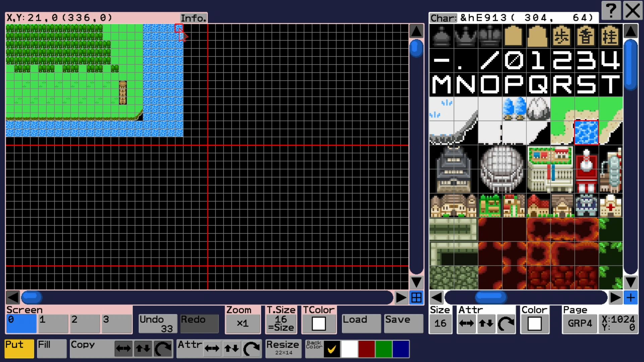The width and height of the screenshot is (644, 362).
Task: Click rotate icon in Copy group
Action: click(x=163, y=349)
